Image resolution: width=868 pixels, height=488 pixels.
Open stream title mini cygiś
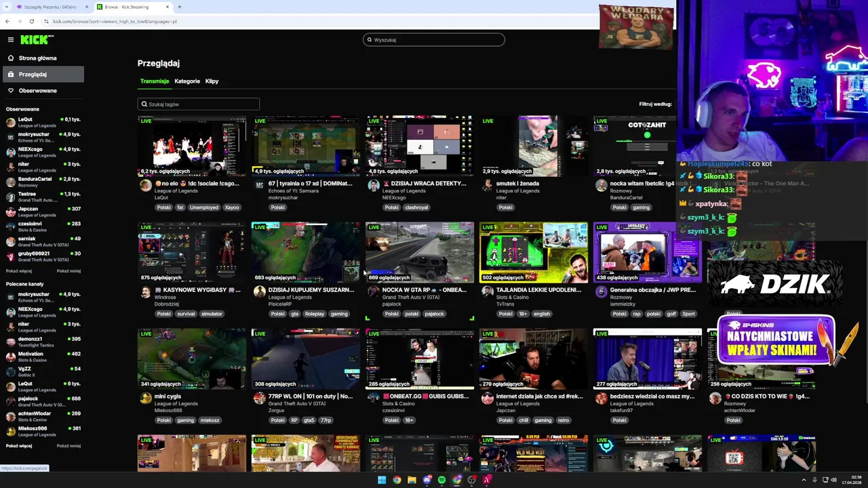(x=167, y=396)
